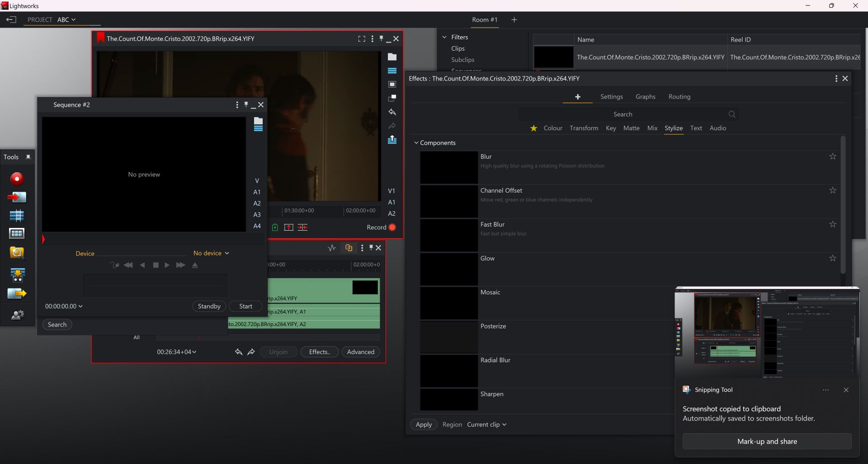Enter fullscreen on the Monte Cristo viewer
Image resolution: width=868 pixels, height=464 pixels.
362,39
